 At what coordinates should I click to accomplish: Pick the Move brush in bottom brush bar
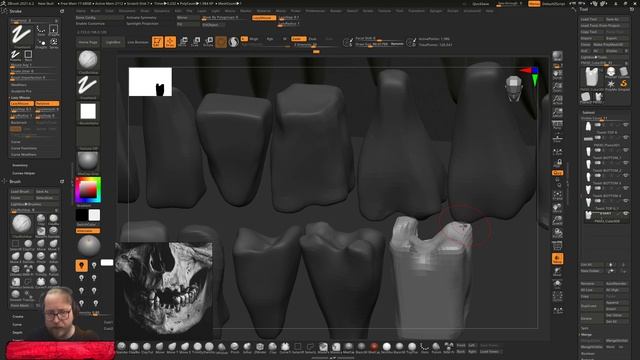(x=160, y=347)
